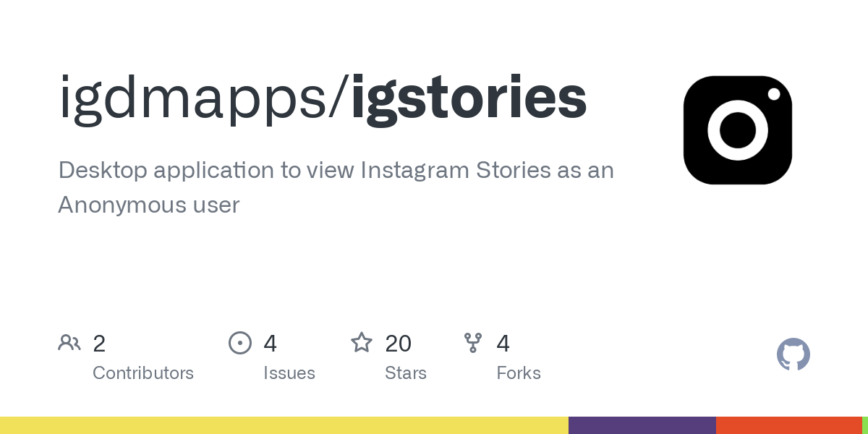The height and width of the screenshot is (434, 868).
Task: Click the Issues label
Action: (x=289, y=373)
